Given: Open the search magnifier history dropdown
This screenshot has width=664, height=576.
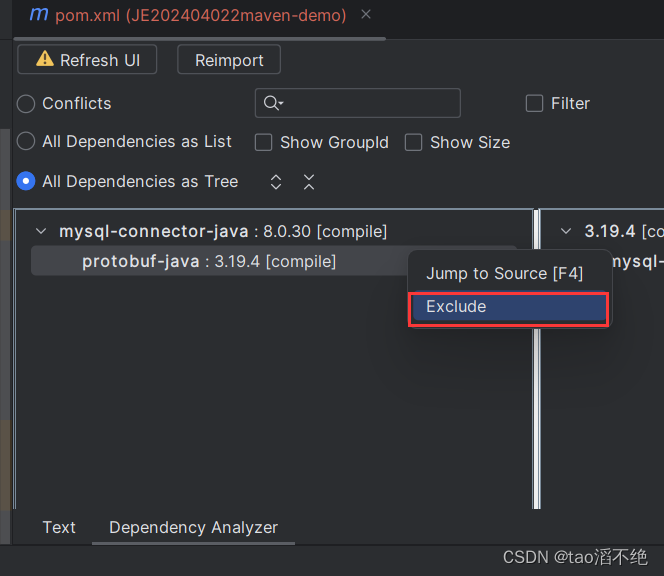Looking at the screenshot, I should pos(273,103).
